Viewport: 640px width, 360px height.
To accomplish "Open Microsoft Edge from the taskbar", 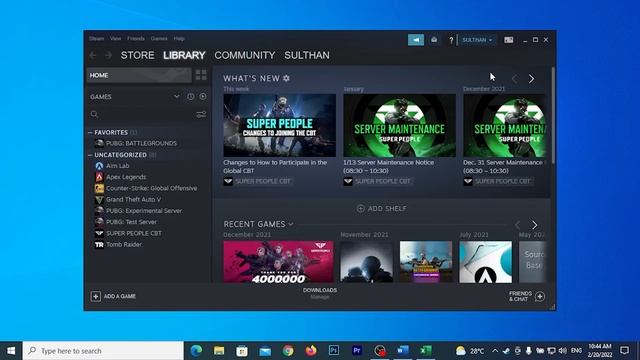I will pyautogui.click(x=196, y=351).
